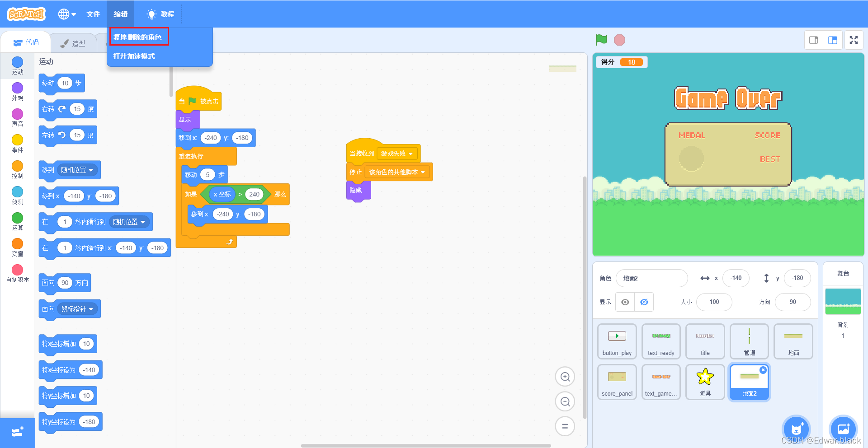This screenshot has width=868, height=448.
Task: Select the 外观 block category
Action: (x=18, y=92)
